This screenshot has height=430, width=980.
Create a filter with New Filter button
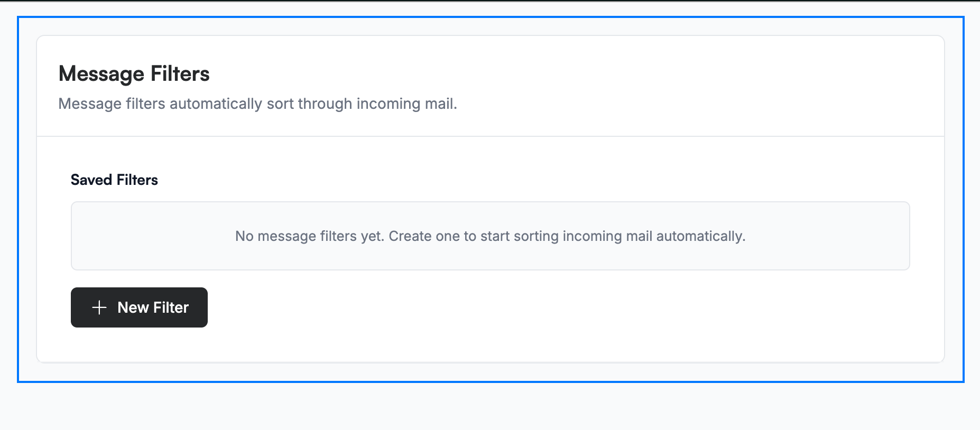tap(139, 307)
